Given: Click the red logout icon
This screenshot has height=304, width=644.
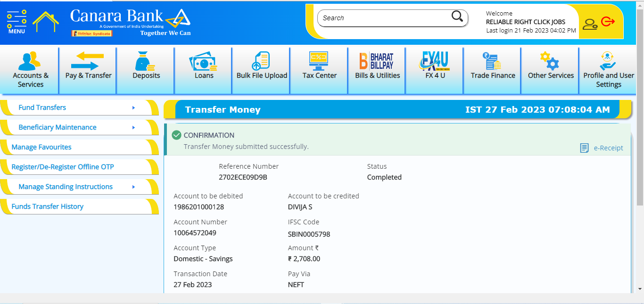Looking at the screenshot, I should [x=608, y=22].
